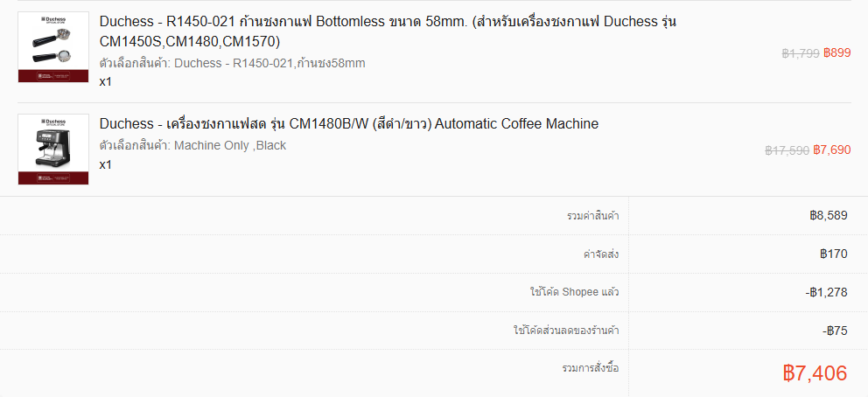Open the CM1480B/W coffee machine thumbnail
868x397 pixels.
point(53,149)
